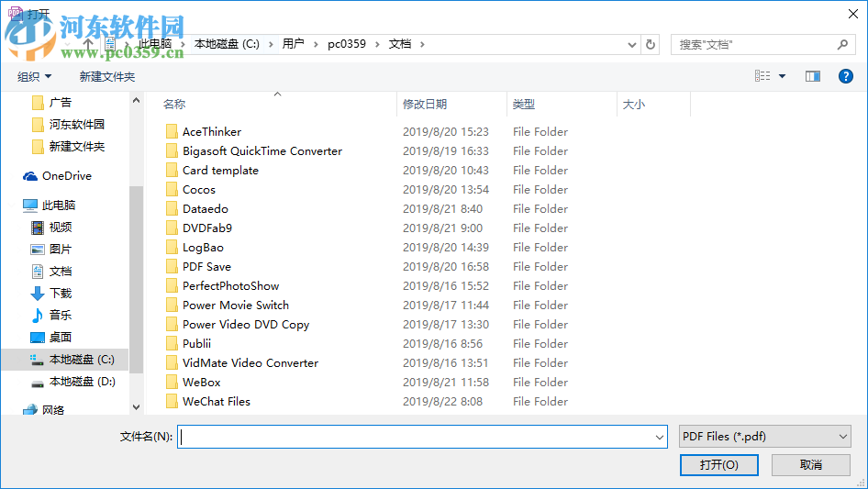
Task: Click the 打开(O) button
Action: [719, 464]
